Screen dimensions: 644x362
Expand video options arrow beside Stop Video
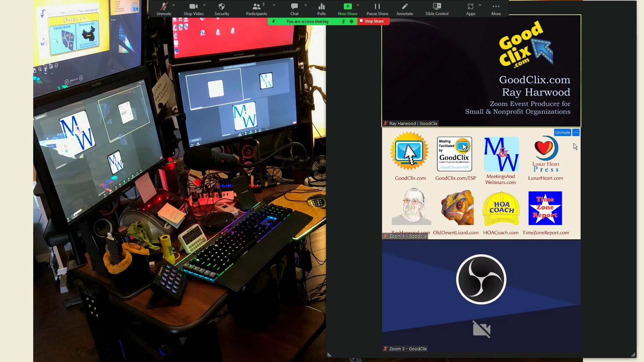(x=204, y=5)
